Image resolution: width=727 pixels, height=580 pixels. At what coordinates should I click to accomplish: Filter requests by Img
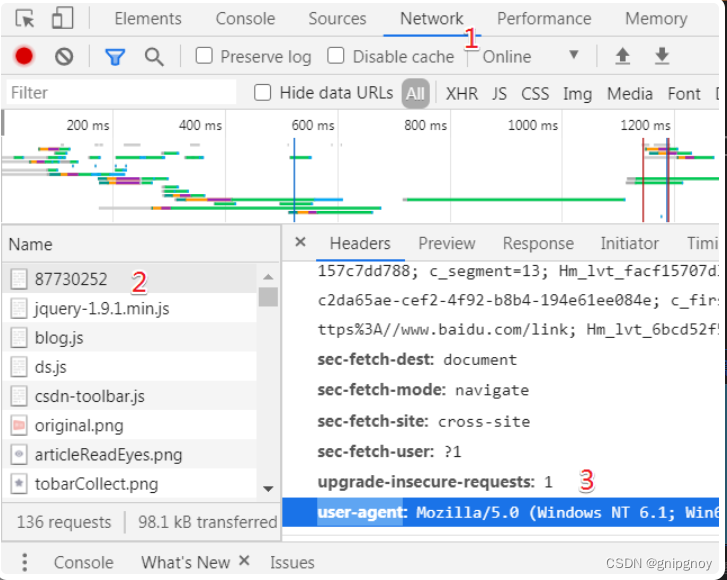(x=577, y=94)
